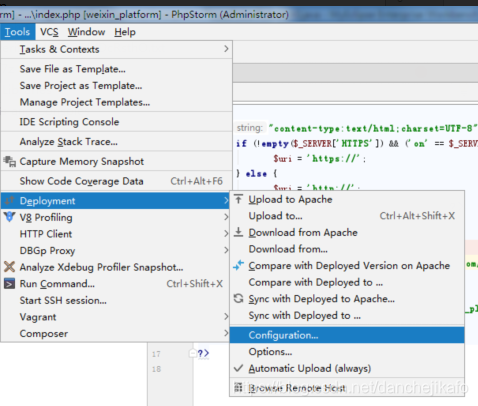
Task: Expand the DBGp Proxy submenu arrow
Action: pos(226,250)
